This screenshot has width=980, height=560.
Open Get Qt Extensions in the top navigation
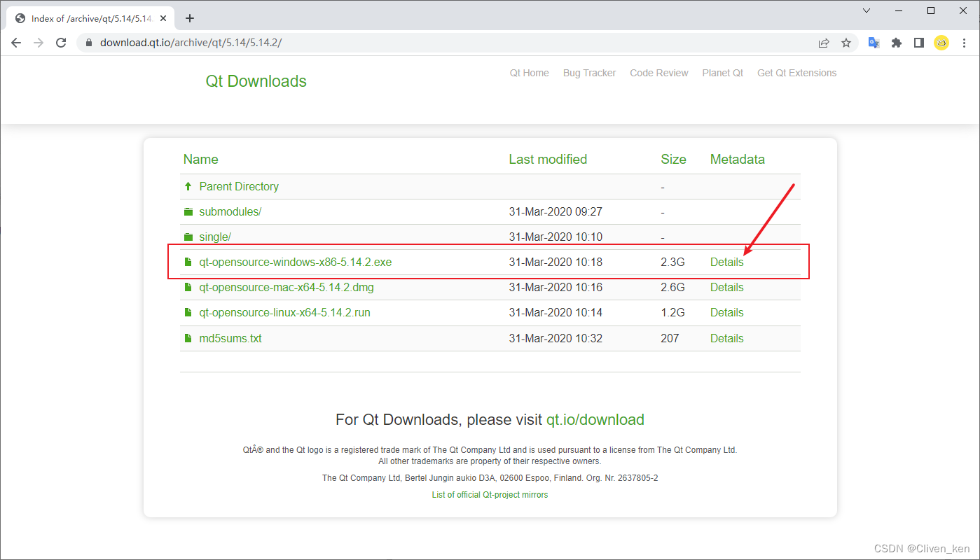coord(796,73)
